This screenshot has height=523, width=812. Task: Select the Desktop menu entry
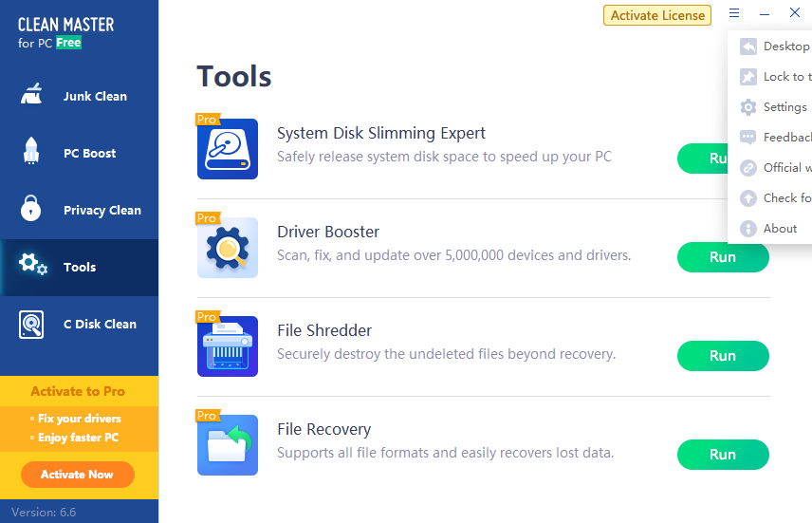click(x=770, y=47)
